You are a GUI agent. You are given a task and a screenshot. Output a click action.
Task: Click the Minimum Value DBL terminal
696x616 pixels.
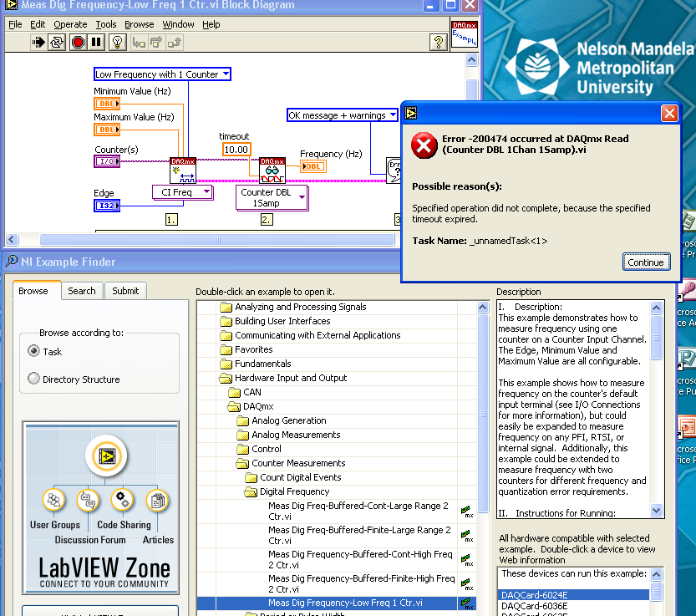click(107, 104)
